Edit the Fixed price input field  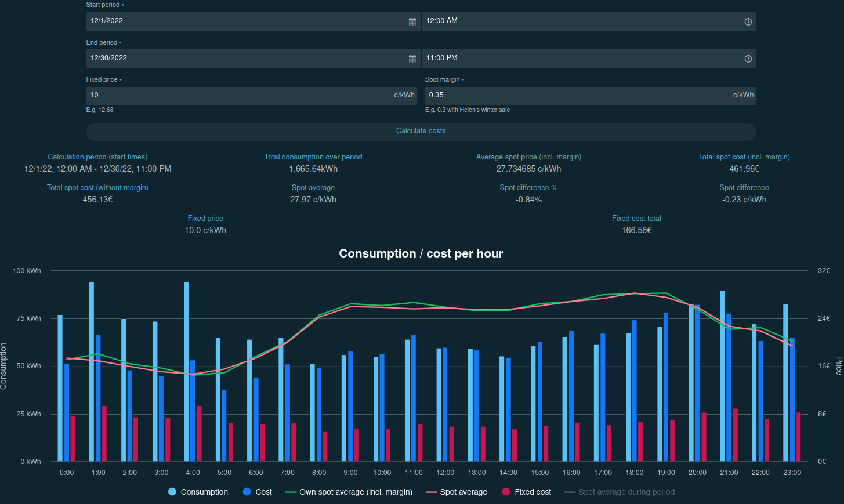238,95
